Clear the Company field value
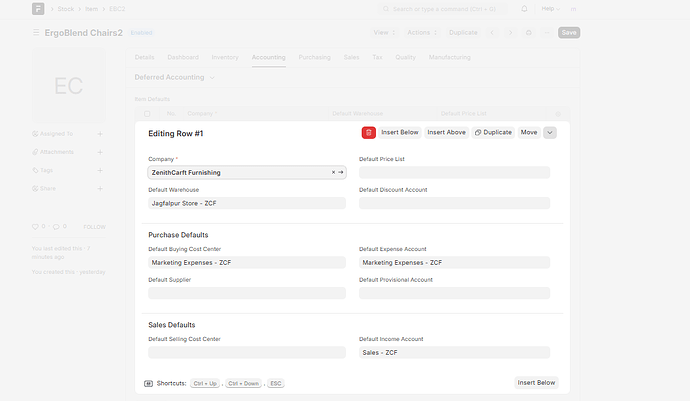Image resolution: width=690 pixels, height=401 pixels. [x=333, y=173]
